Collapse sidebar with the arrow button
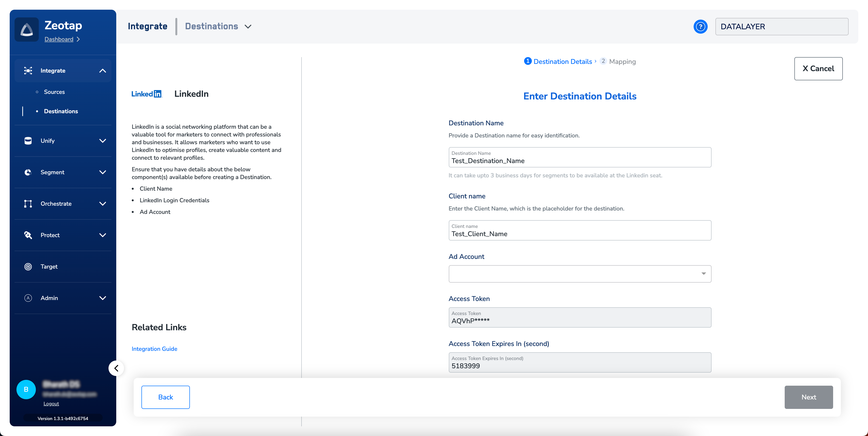The width and height of the screenshot is (868, 436). [116, 368]
